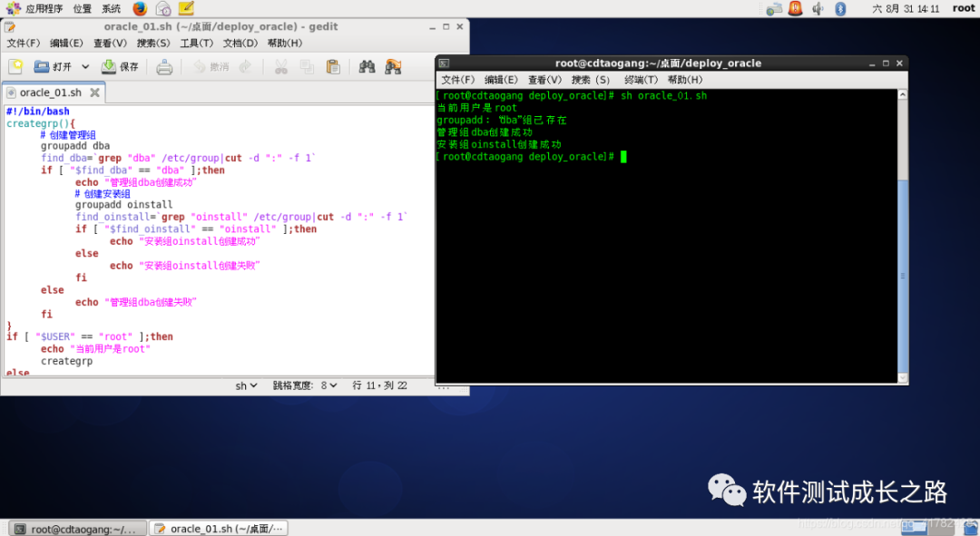Open the 位置 places menu

[x=82, y=8]
